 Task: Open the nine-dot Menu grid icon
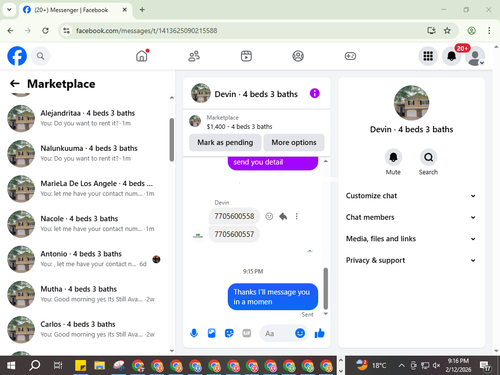tap(428, 56)
